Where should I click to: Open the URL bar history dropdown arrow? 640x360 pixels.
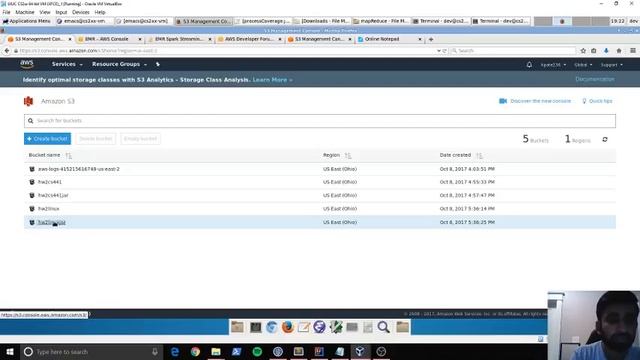point(439,51)
